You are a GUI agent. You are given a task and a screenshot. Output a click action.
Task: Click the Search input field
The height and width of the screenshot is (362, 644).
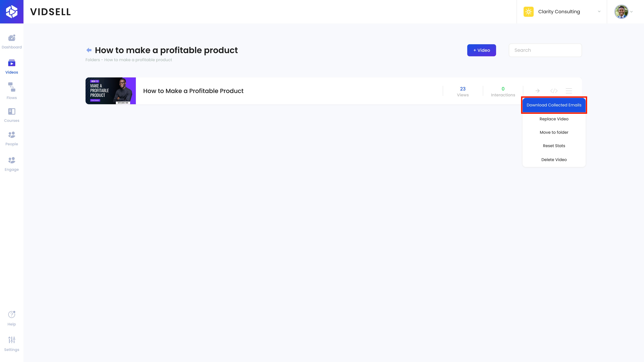(x=545, y=50)
